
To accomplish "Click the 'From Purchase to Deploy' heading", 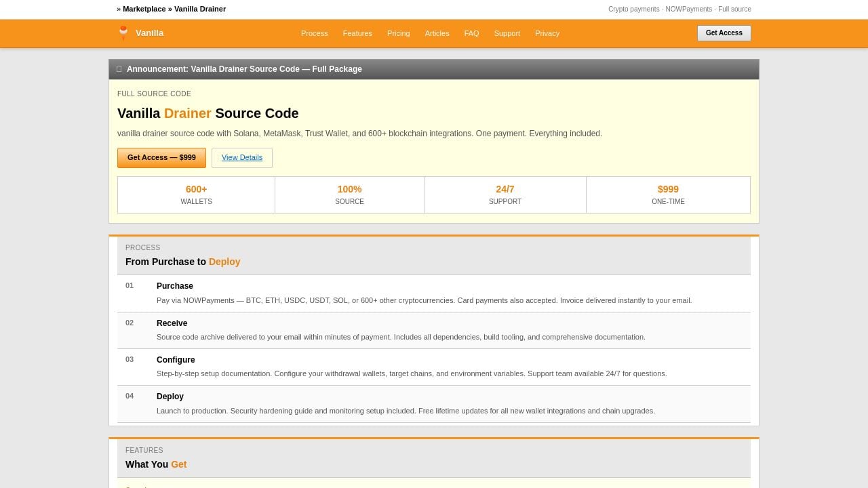I will (x=183, y=262).
